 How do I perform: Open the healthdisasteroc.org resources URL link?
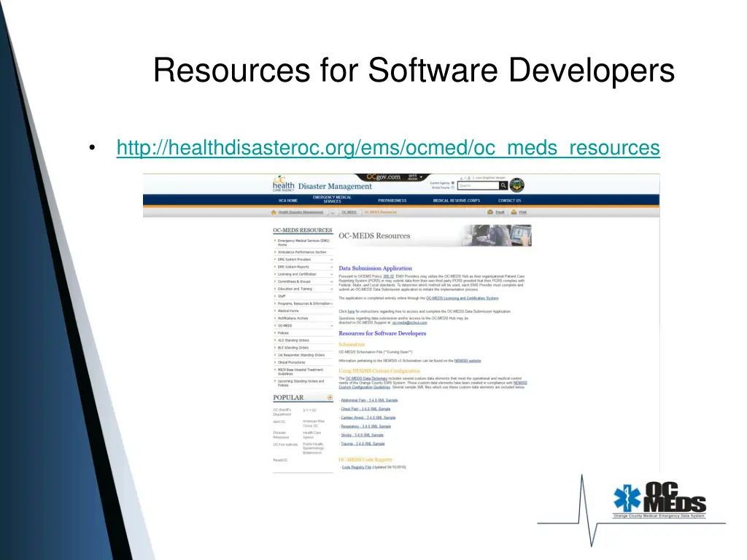point(387,148)
